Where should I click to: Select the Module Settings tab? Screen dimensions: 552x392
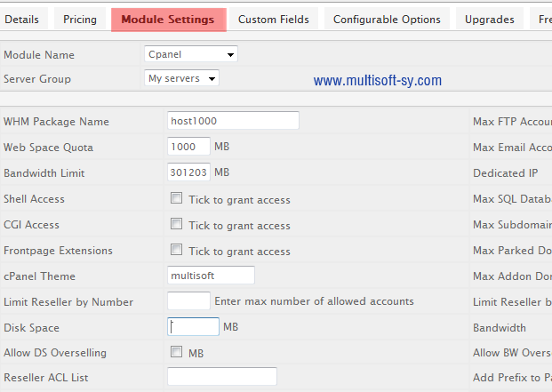(x=169, y=20)
